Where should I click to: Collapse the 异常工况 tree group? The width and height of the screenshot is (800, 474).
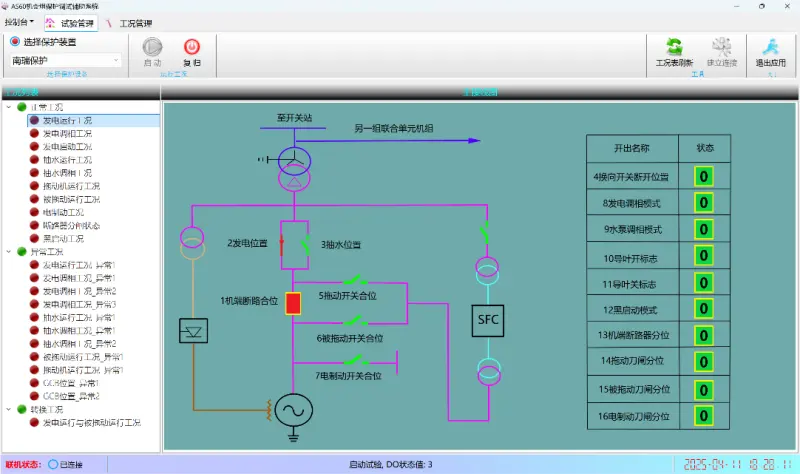9,252
